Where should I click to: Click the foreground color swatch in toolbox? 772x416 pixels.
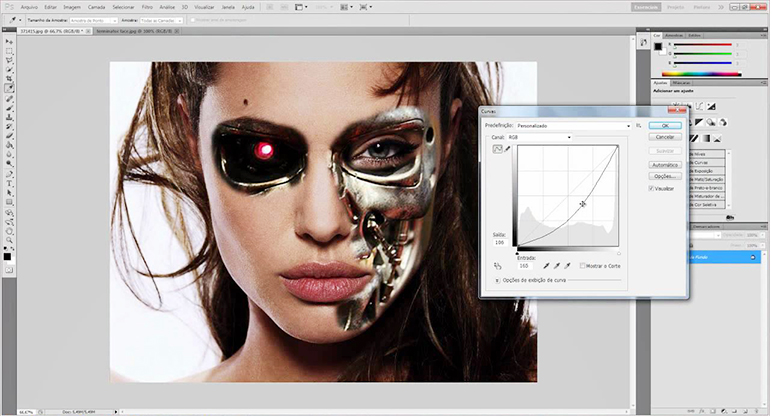pos(7,256)
